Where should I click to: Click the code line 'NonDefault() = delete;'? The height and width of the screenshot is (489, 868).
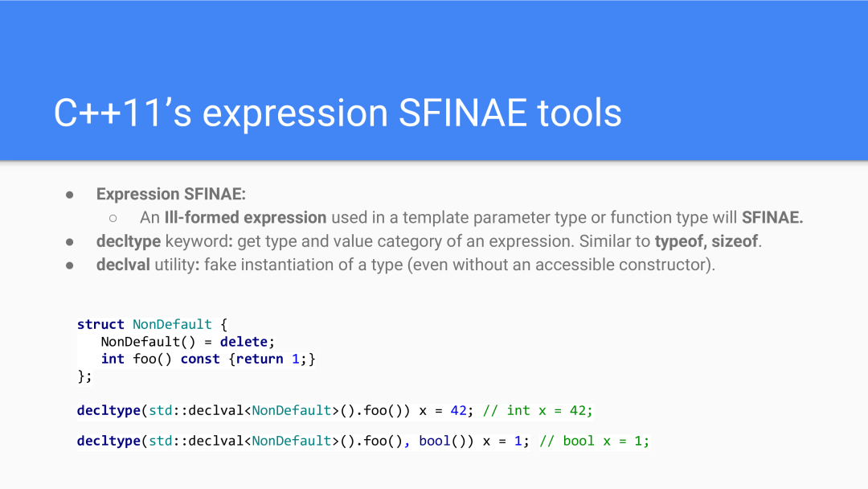(187, 342)
